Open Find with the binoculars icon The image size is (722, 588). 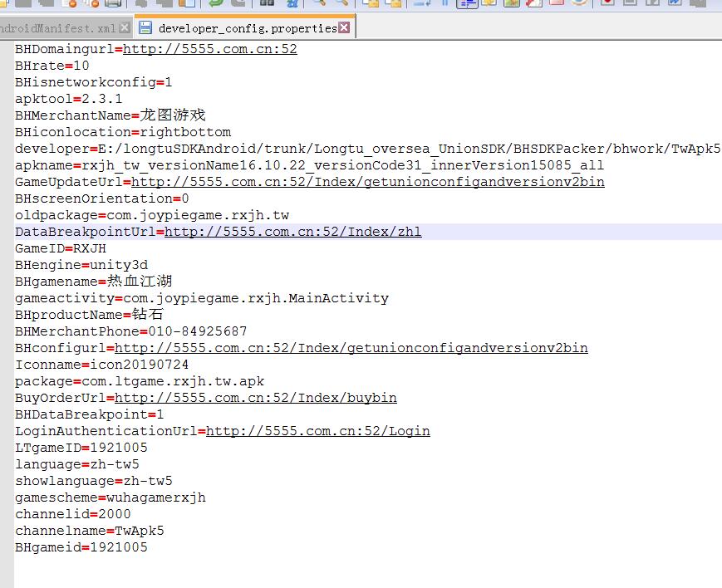pyautogui.click(x=267, y=2)
